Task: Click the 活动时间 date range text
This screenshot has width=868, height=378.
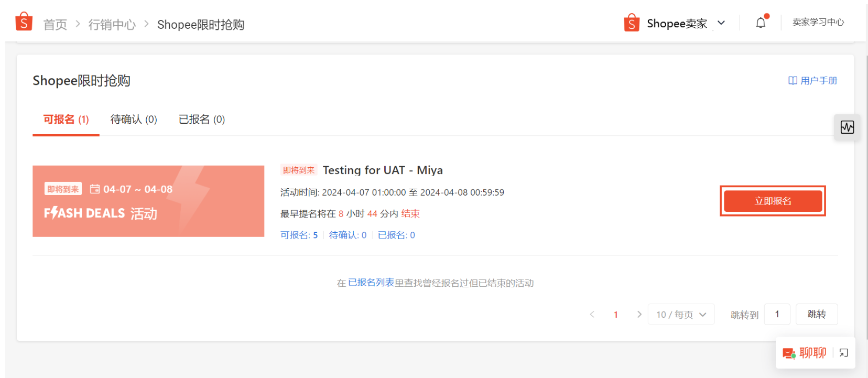Action: [x=392, y=192]
